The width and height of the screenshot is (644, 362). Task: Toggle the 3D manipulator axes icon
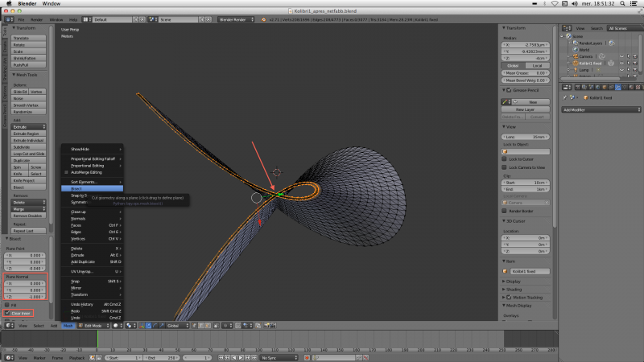point(142,326)
